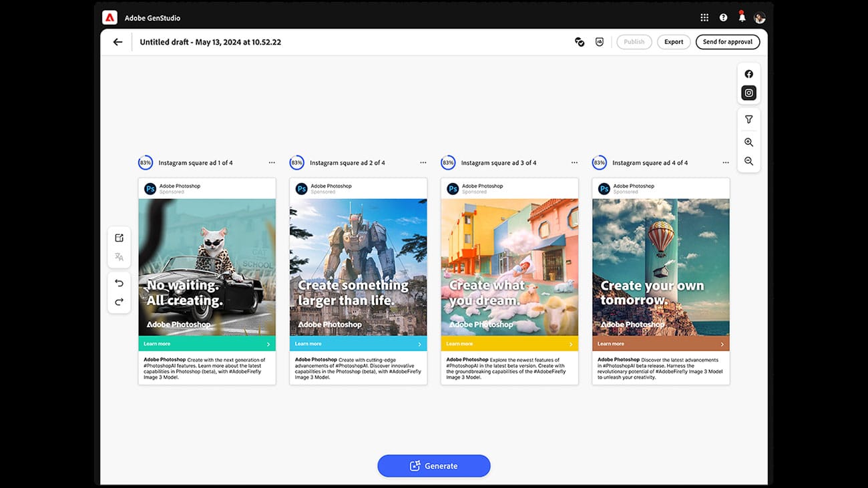
Task: Select the Instagram channel icon
Action: coord(748,93)
